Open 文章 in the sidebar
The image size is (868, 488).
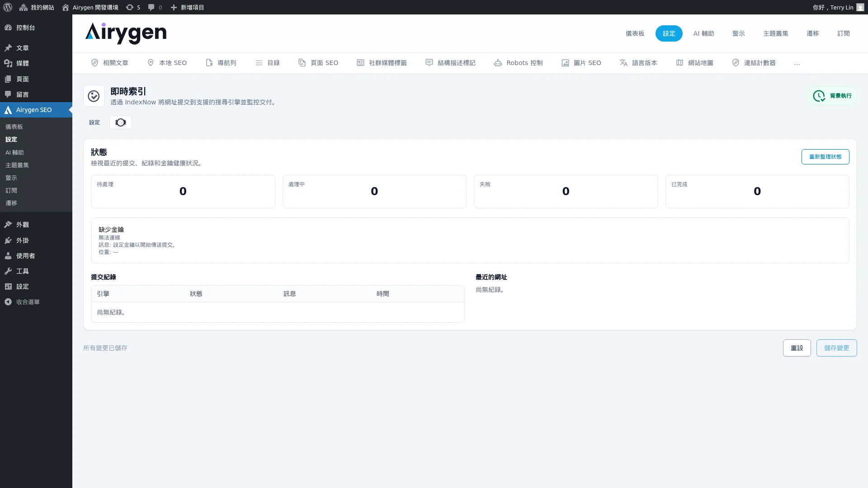coord(36,48)
